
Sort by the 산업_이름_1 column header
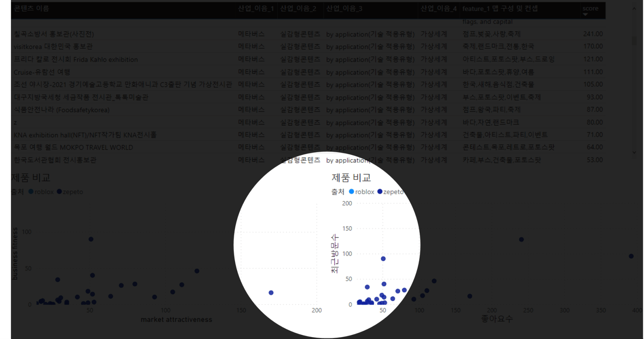pos(256,8)
